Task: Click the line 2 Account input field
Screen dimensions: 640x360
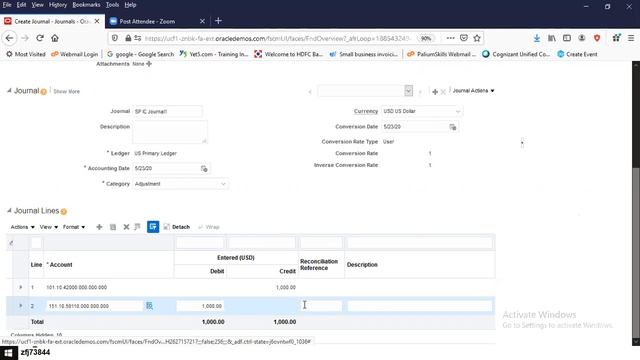Action: point(94,306)
